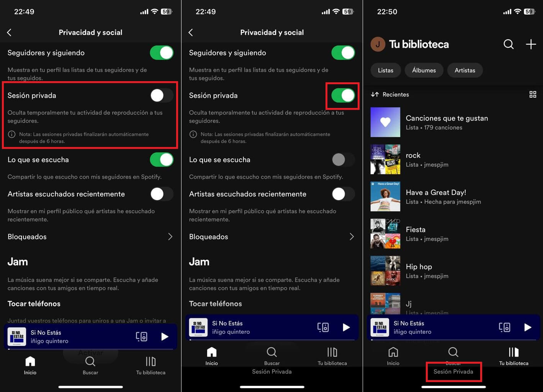Viewport: 543px width, 392px height.
Task: Go back from left Privacidad y social screen
Action: (x=9, y=33)
